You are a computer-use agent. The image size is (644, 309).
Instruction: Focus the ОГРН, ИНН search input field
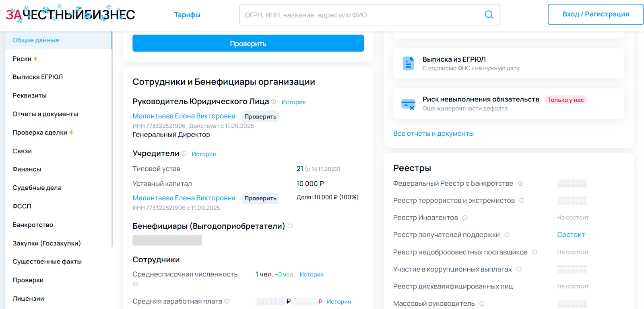point(360,15)
